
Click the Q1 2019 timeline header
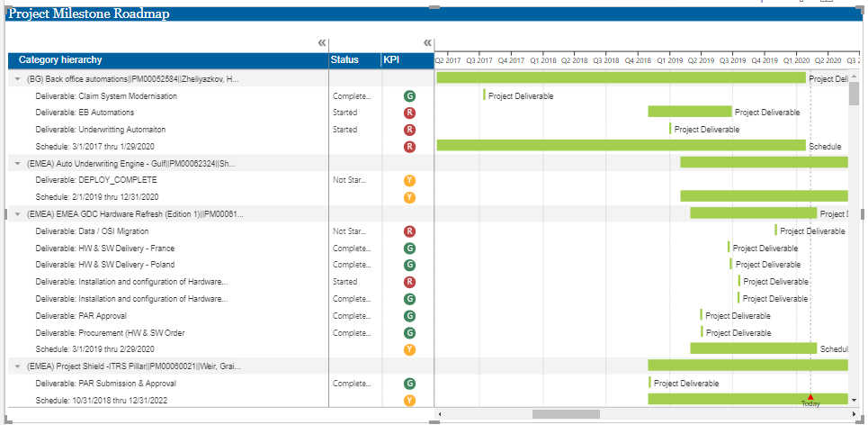670,59
